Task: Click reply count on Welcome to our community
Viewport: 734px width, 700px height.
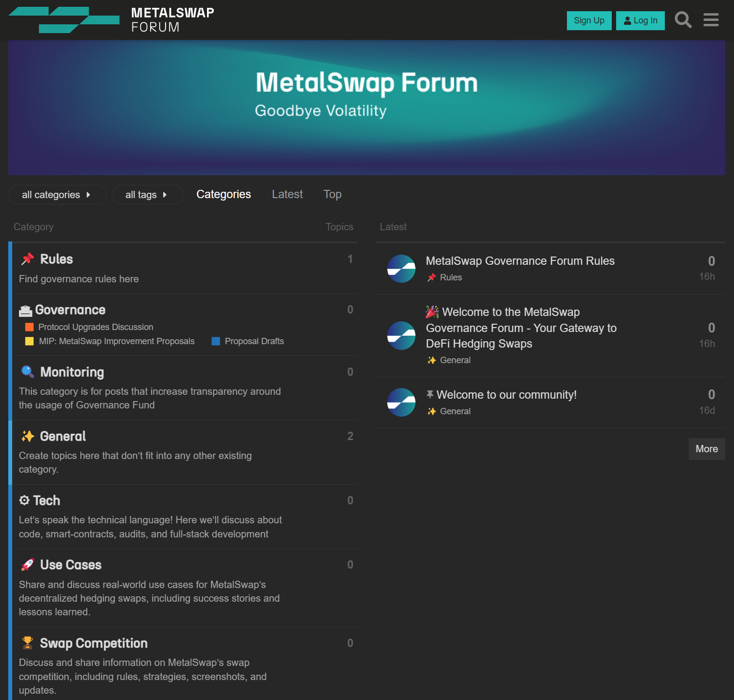Action: click(712, 394)
